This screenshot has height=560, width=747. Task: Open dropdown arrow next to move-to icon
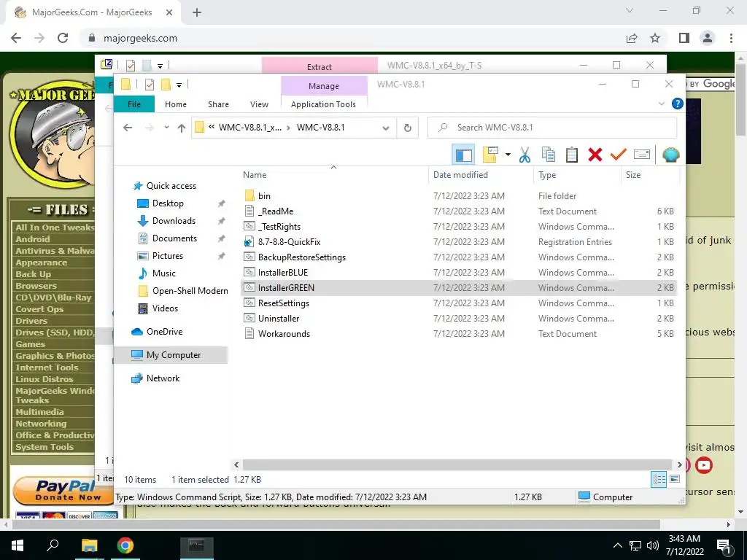508,155
